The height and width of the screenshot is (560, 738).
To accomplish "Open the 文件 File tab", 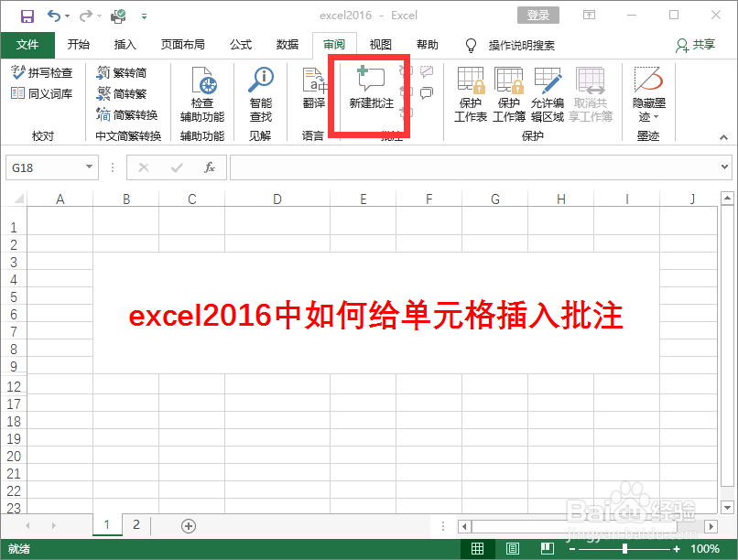I will pos(27,45).
